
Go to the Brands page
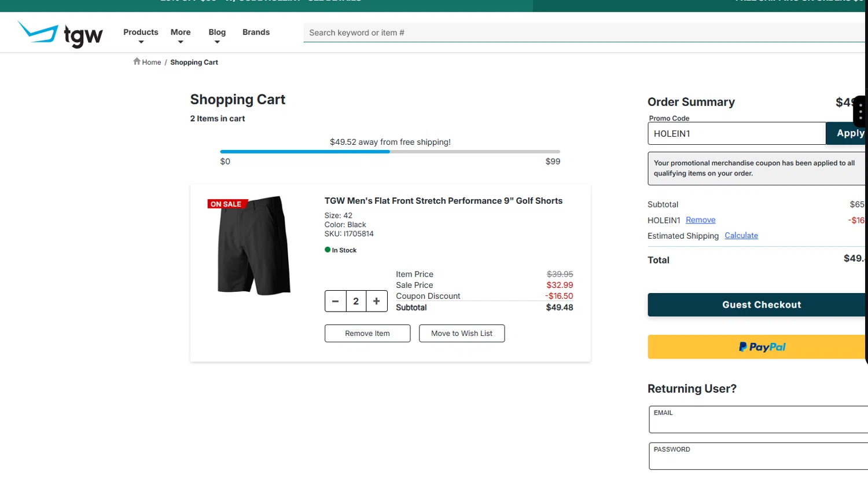click(256, 32)
